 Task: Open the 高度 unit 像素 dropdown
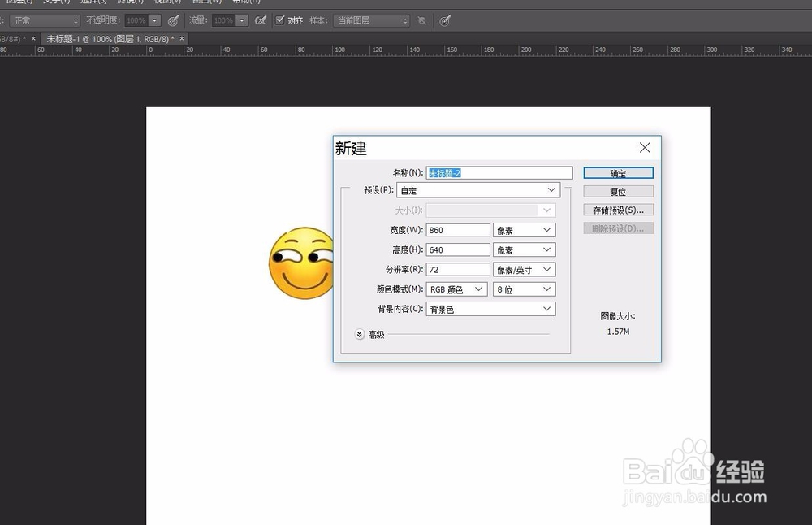(x=524, y=249)
